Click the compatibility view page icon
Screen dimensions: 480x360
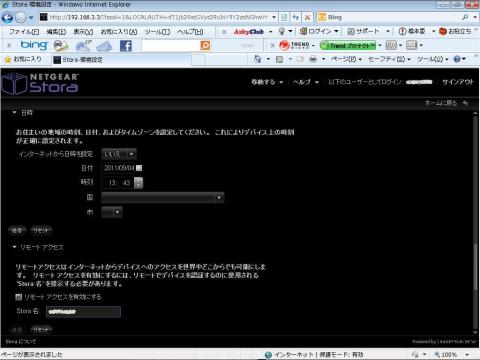coord(284,17)
